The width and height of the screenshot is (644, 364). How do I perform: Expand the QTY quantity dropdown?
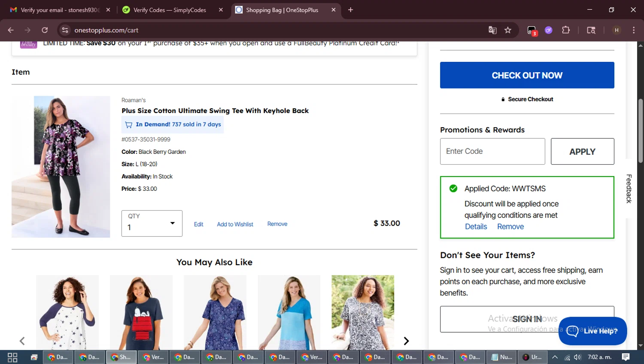tap(152, 223)
